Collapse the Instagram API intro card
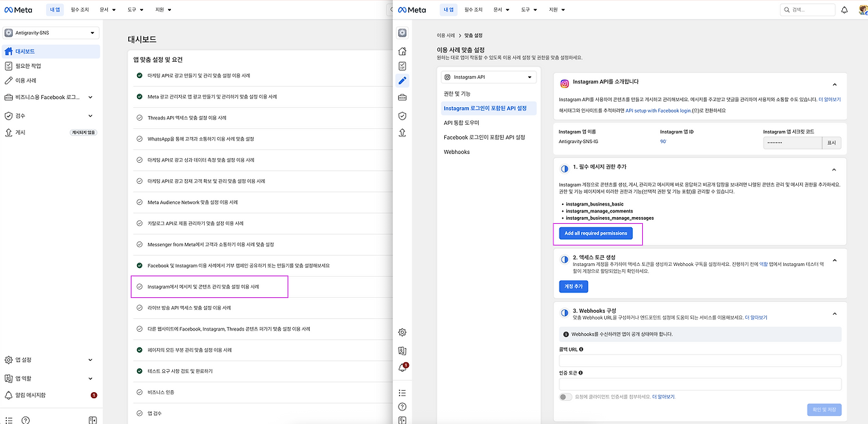The height and width of the screenshot is (424, 868). 834,84
